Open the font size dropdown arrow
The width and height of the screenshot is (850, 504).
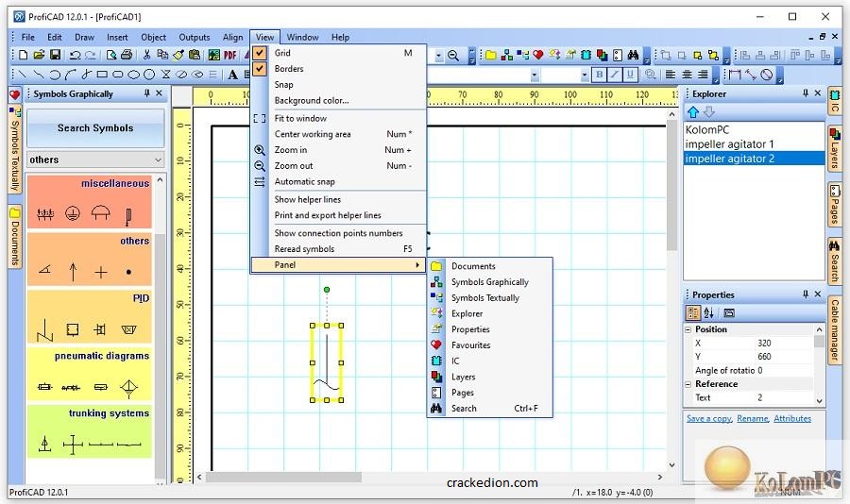tap(585, 75)
